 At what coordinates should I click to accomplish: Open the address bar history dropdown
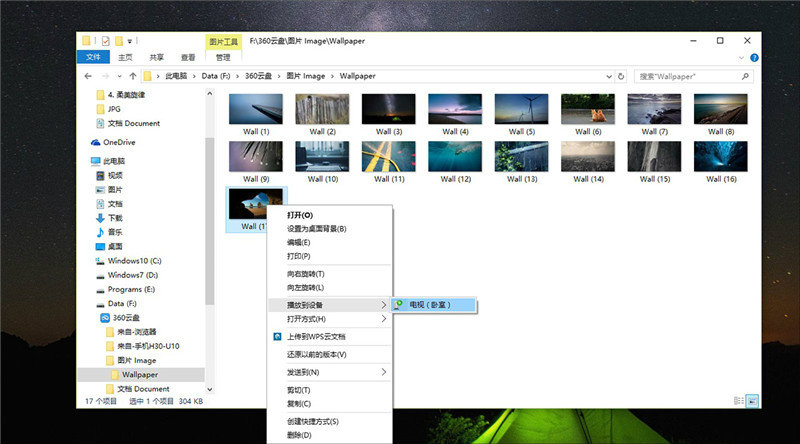609,76
